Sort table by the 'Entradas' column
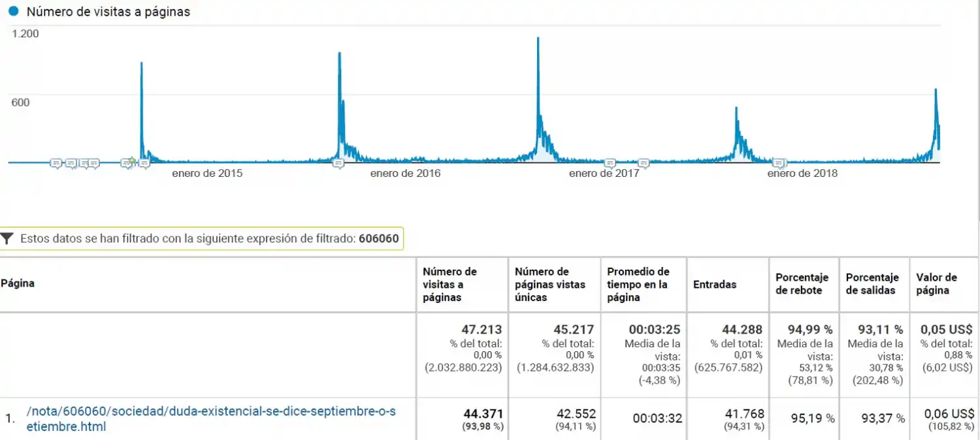 pos(714,285)
